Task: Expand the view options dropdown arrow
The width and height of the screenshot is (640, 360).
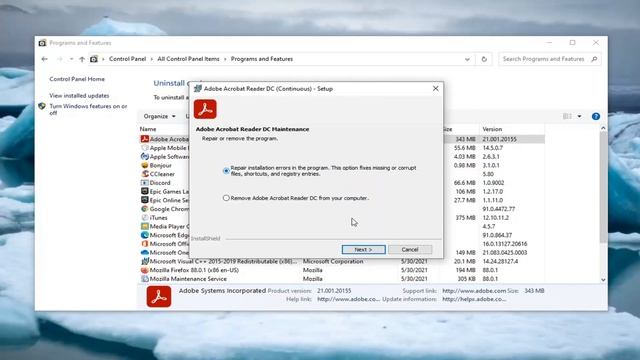Action: (579, 116)
